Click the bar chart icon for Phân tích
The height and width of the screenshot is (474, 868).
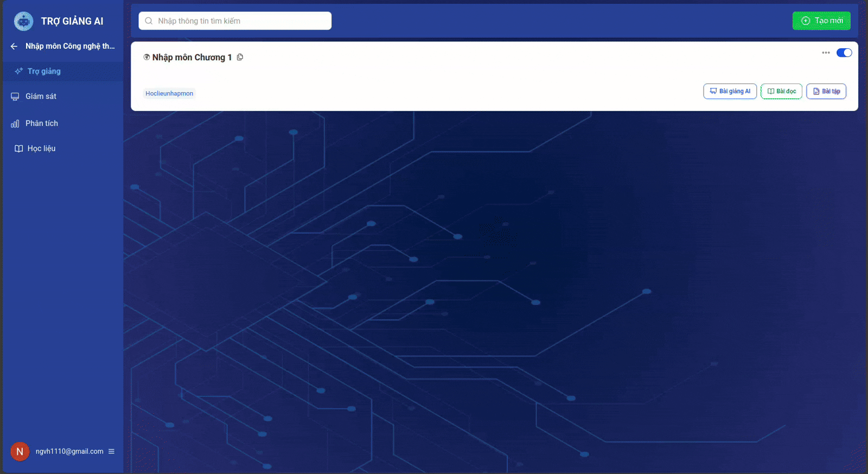(15, 124)
